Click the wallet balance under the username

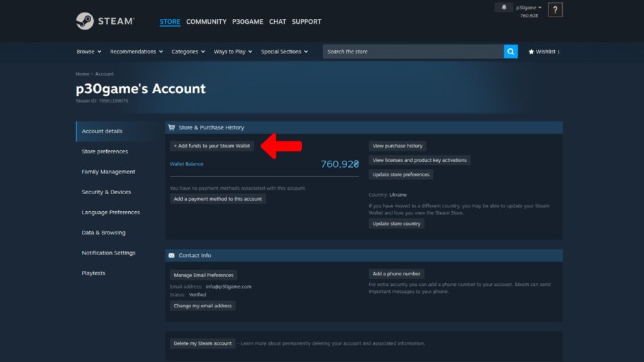pos(528,16)
